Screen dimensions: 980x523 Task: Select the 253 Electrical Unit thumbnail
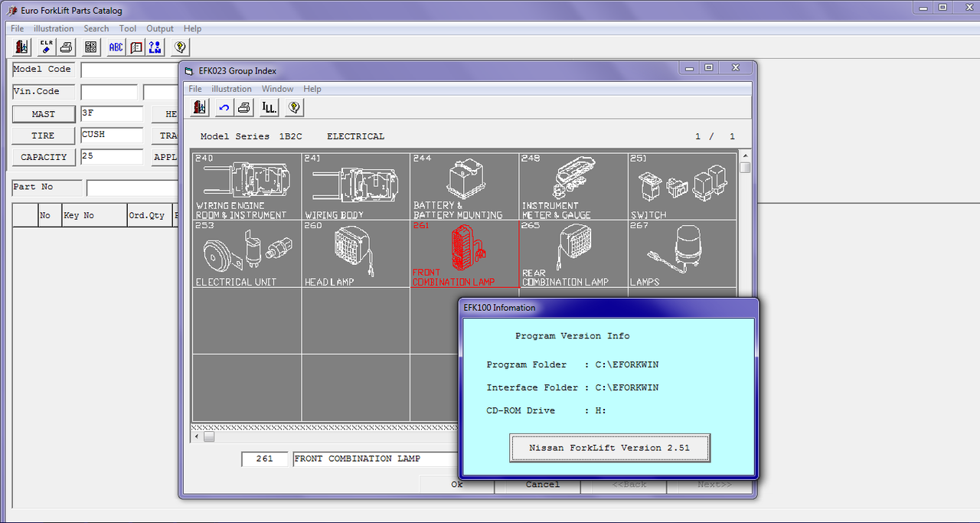pyautogui.click(x=247, y=253)
